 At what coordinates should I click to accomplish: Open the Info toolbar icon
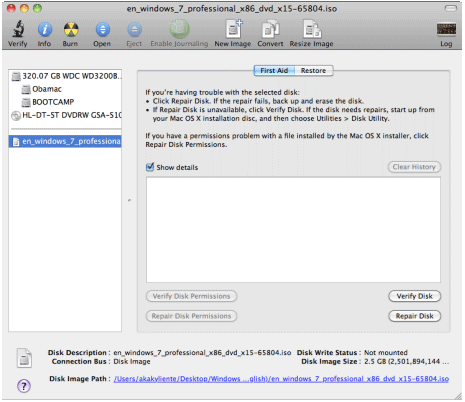(44, 29)
